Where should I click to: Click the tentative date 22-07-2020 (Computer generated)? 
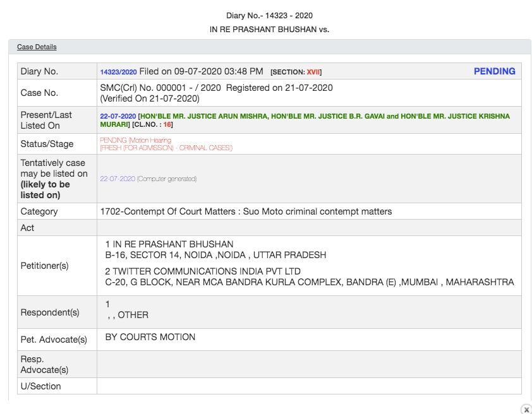148,179
